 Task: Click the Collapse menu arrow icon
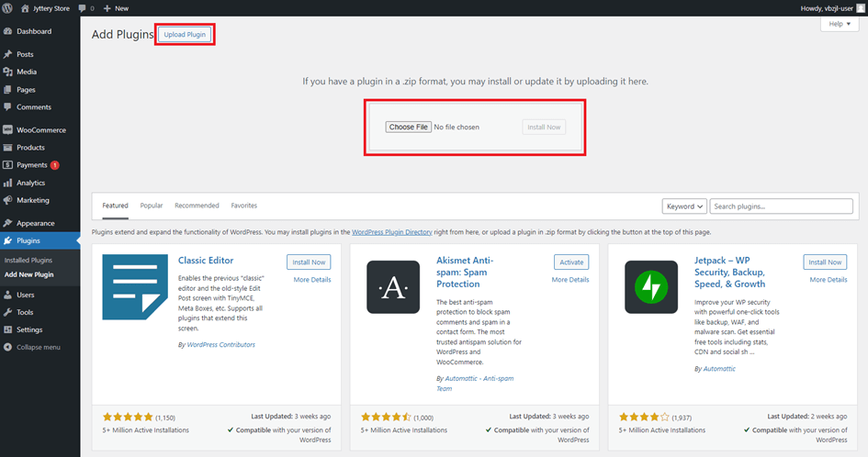tap(7, 348)
